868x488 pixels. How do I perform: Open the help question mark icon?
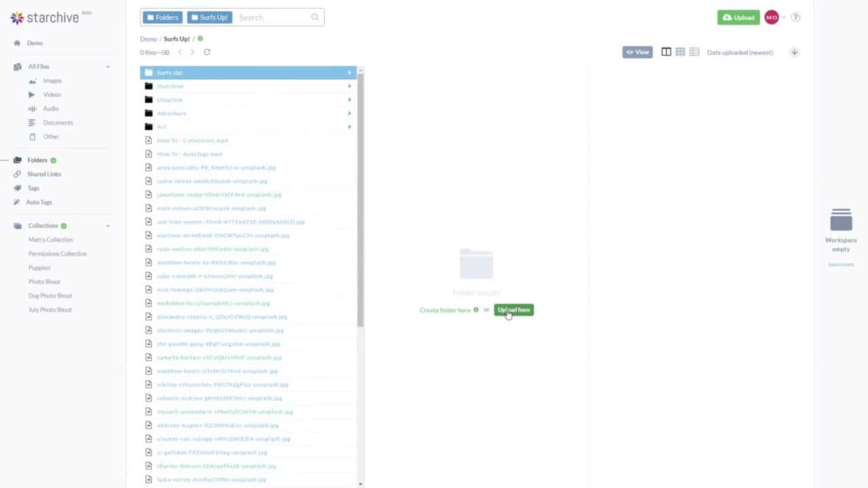click(795, 17)
